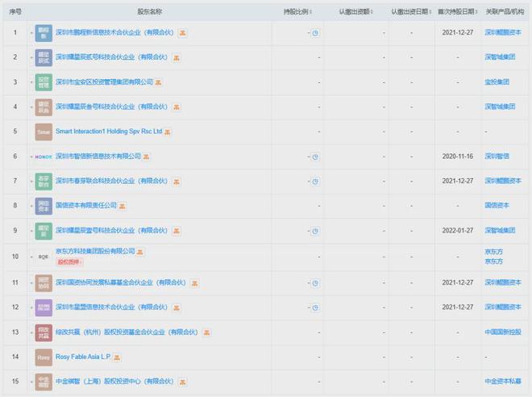
Task: Expand shareholder row 4 arrow
Action: click(31, 107)
